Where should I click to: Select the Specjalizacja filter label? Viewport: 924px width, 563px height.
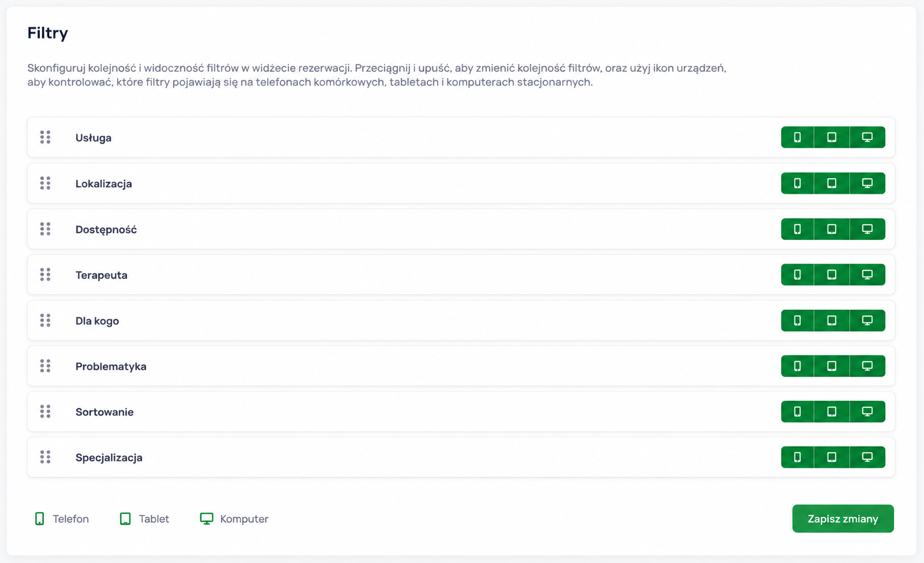(109, 458)
